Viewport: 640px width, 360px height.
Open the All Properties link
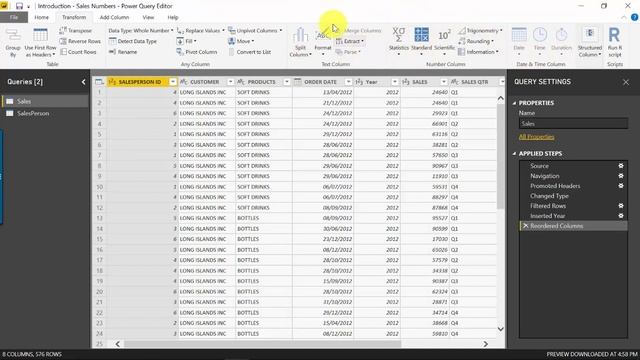(x=536, y=137)
